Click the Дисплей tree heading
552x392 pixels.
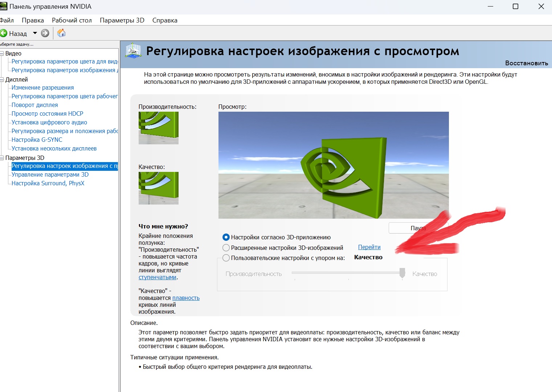[16, 79]
